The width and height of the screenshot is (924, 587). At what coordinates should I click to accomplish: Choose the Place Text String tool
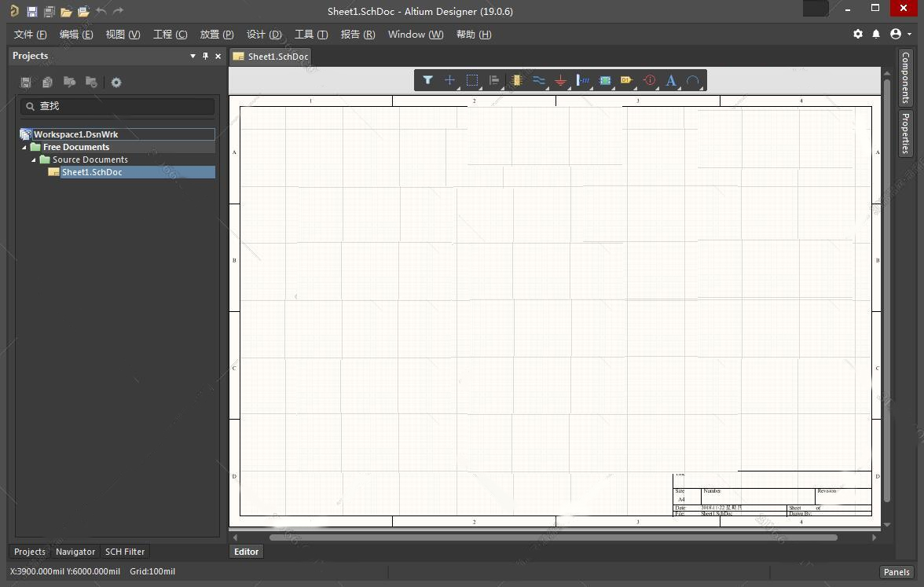671,80
